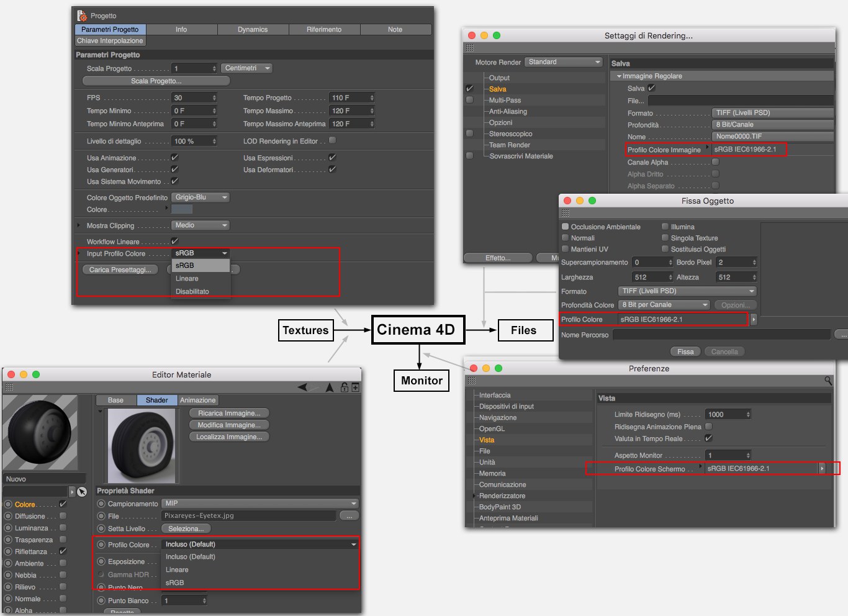This screenshot has width=848, height=616.
Task: Toggle the lock icon in Editor Materiale
Action: tap(344, 387)
